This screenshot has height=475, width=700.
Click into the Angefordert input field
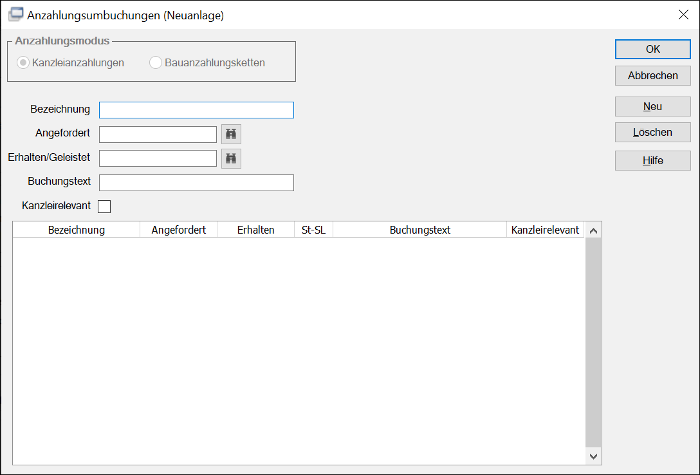pos(158,134)
